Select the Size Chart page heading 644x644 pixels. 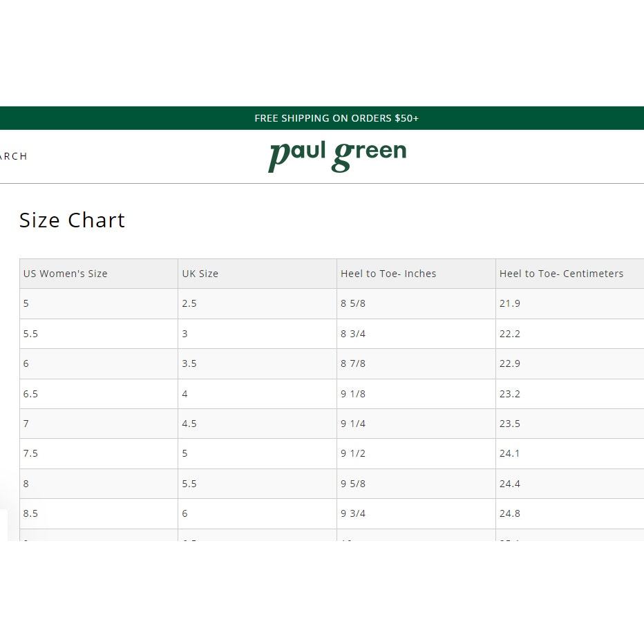(72, 220)
